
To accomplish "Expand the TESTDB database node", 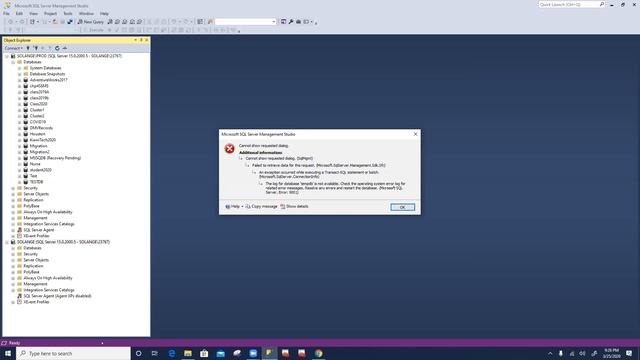I will coord(19,182).
